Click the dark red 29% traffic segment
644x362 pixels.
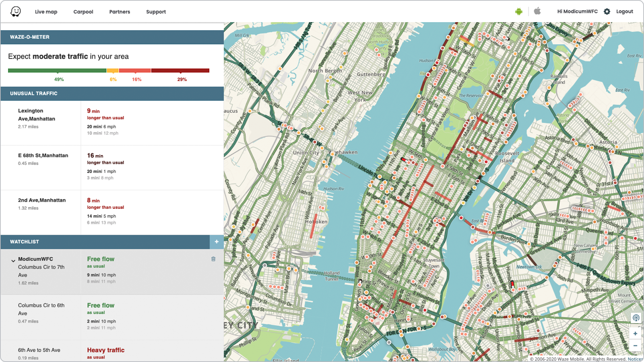[x=180, y=70]
